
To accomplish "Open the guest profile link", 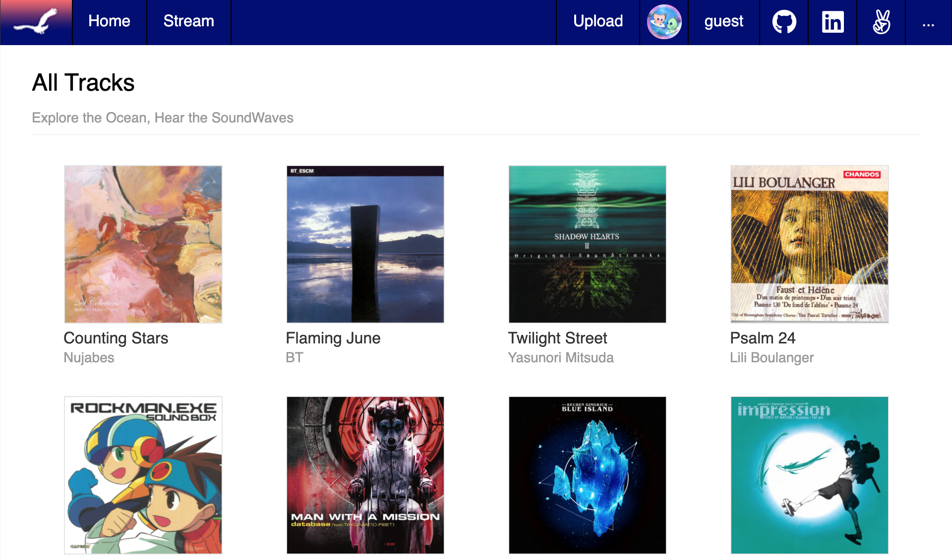I will [723, 21].
